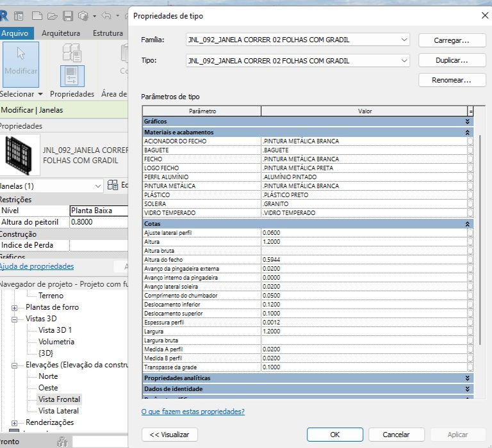Edit the Altura value 1.2000
The image size is (492, 448).
pyautogui.click(x=365, y=242)
